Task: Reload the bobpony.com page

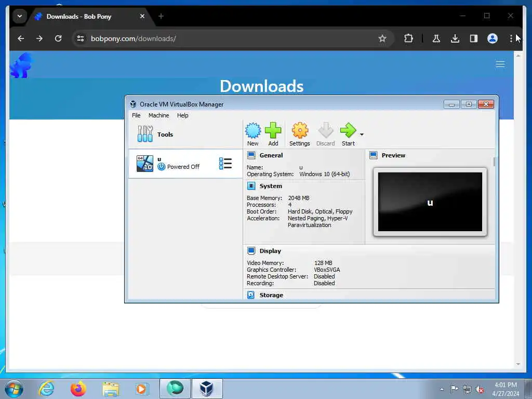Action: pos(58,38)
